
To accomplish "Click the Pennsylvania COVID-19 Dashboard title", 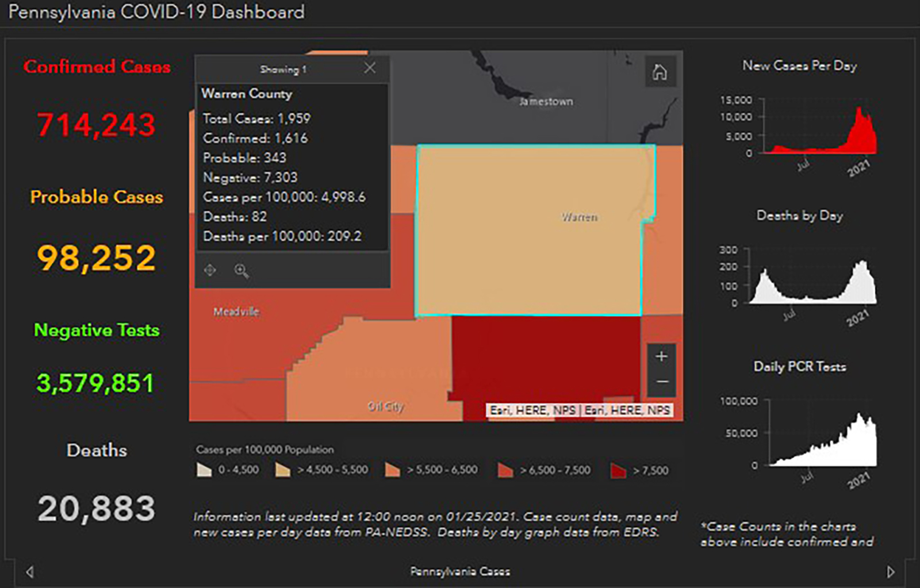I will pyautogui.click(x=156, y=12).
